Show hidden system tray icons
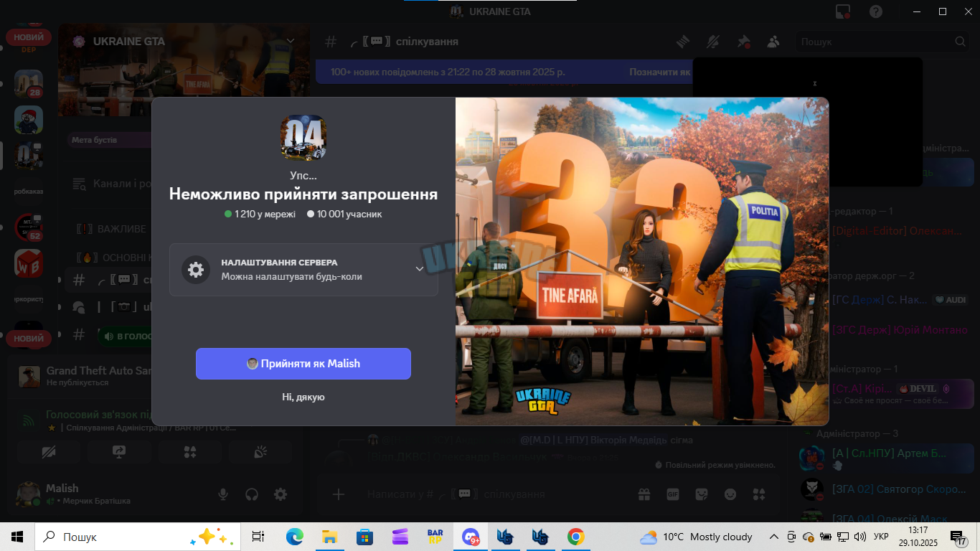Viewport: 980px width, 551px height. tap(774, 537)
